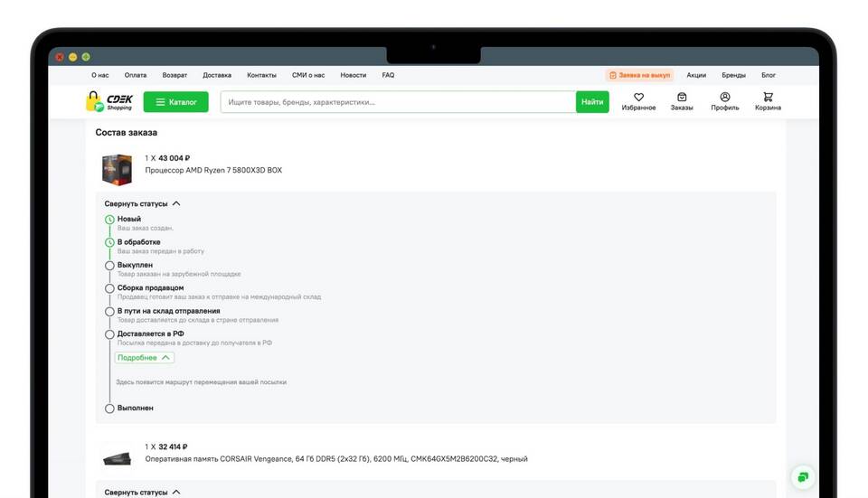Open the Акции link
This screenshot has height=498, width=868.
[696, 75]
